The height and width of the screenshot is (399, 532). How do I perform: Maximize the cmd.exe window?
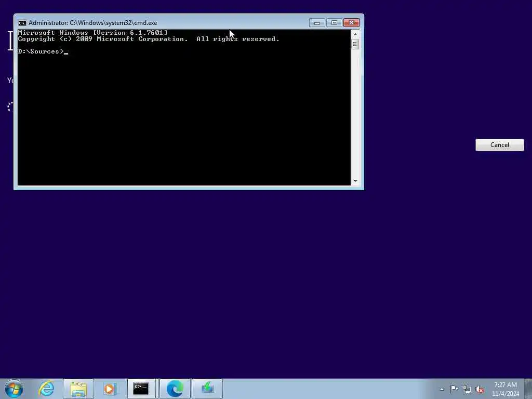(x=334, y=23)
